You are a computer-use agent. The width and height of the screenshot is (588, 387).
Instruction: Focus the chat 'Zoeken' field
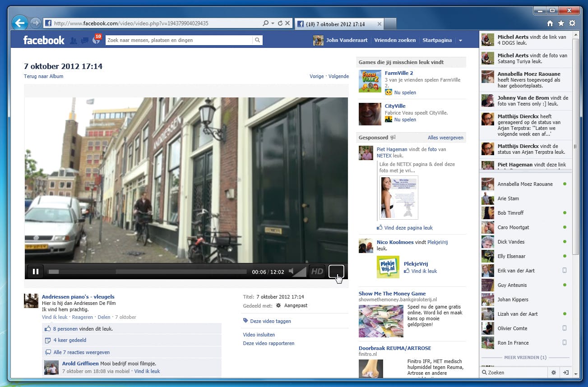tap(513, 373)
